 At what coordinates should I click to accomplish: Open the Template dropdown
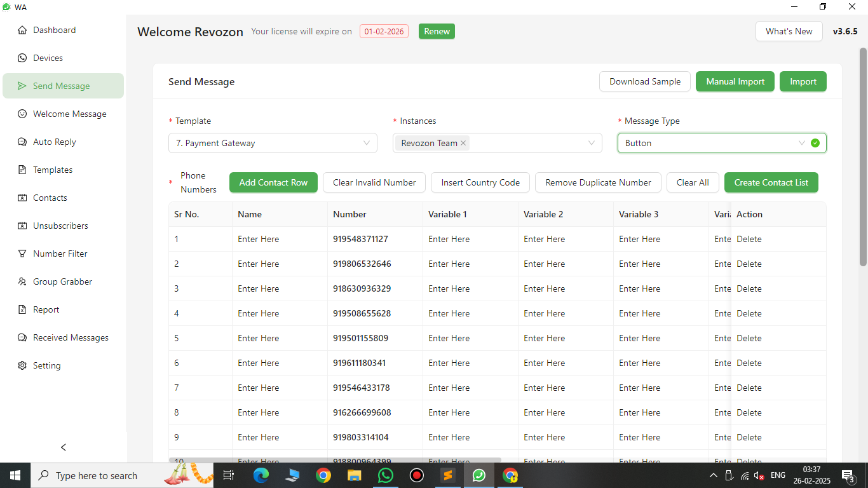point(273,143)
